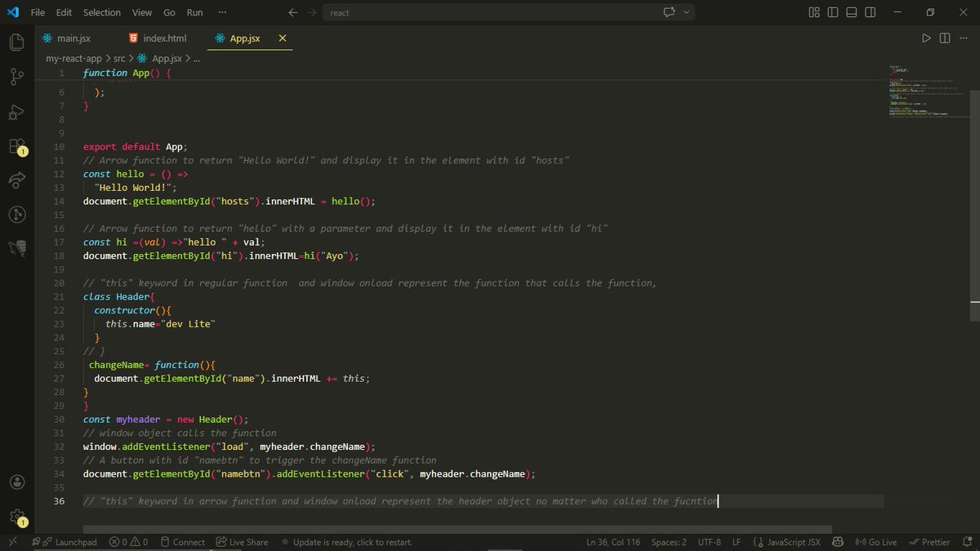This screenshot has height=551, width=980.
Task: Click the remote window indicator in status bar
Action: pos(11,542)
